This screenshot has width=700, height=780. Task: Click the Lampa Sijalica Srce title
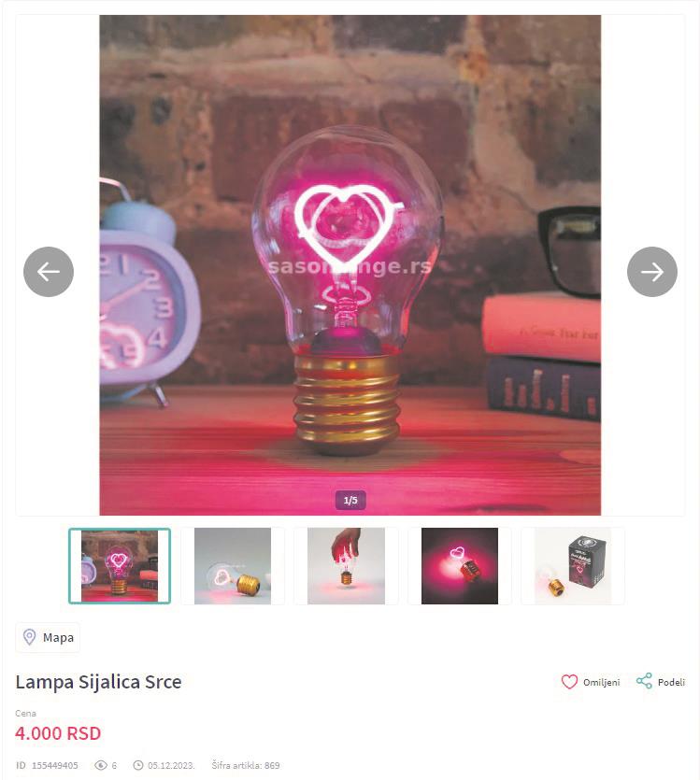point(98,682)
